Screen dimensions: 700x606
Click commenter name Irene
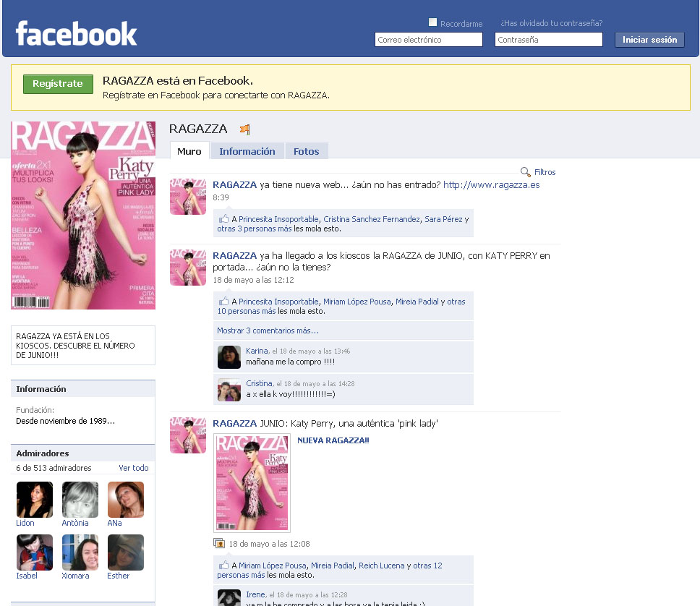pyautogui.click(x=255, y=595)
